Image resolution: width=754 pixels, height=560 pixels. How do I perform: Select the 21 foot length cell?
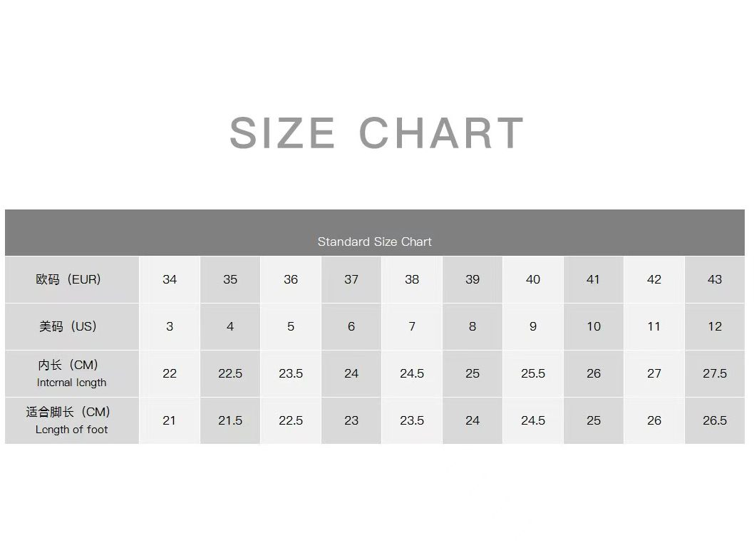[170, 420]
